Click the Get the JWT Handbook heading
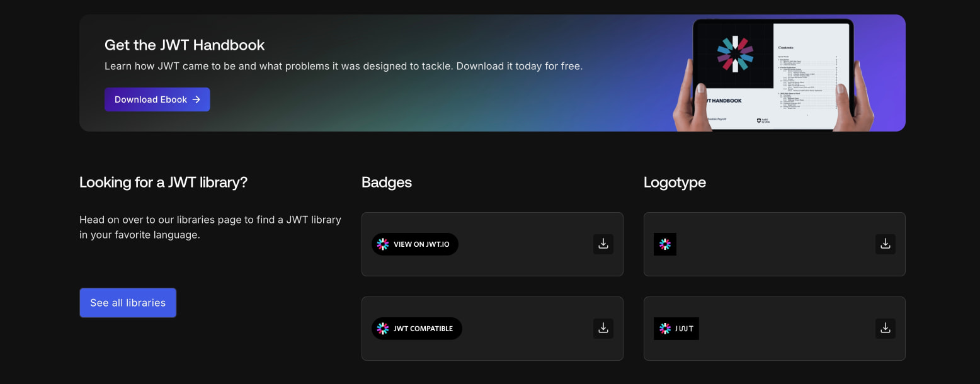Image resolution: width=980 pixels, height=384 pixels. (185, 45)
